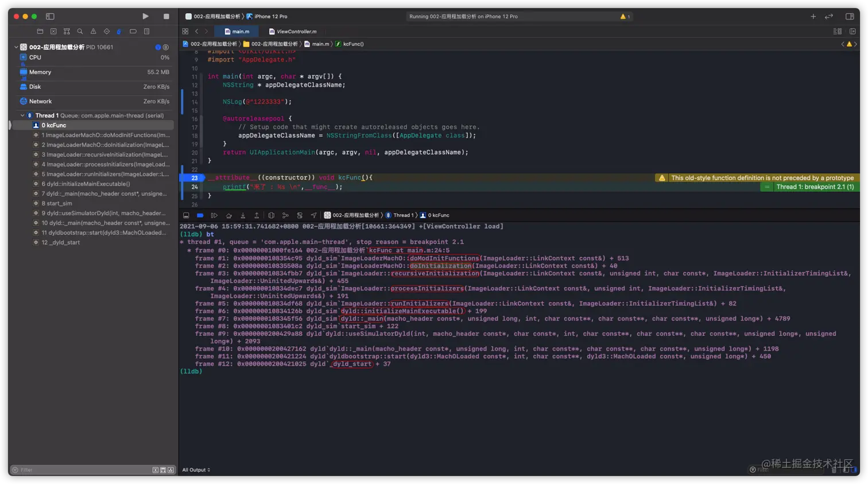The image size is (868, 484).
Task: Open the Report navigator
Action: [146, 32]
